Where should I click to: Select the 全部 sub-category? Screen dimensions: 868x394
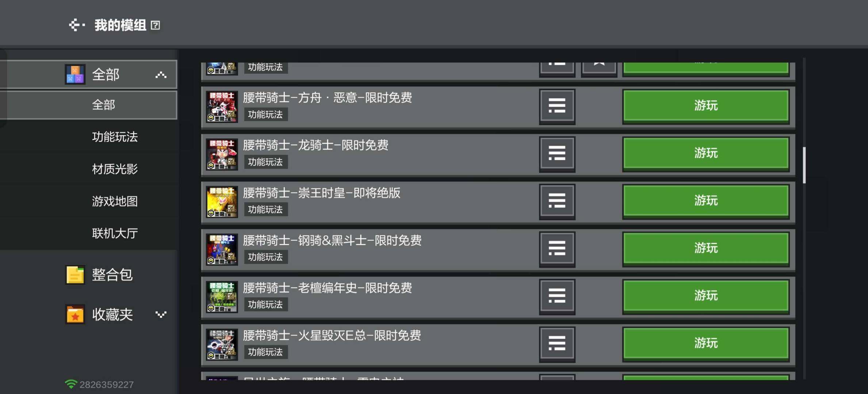pos(89,105)
